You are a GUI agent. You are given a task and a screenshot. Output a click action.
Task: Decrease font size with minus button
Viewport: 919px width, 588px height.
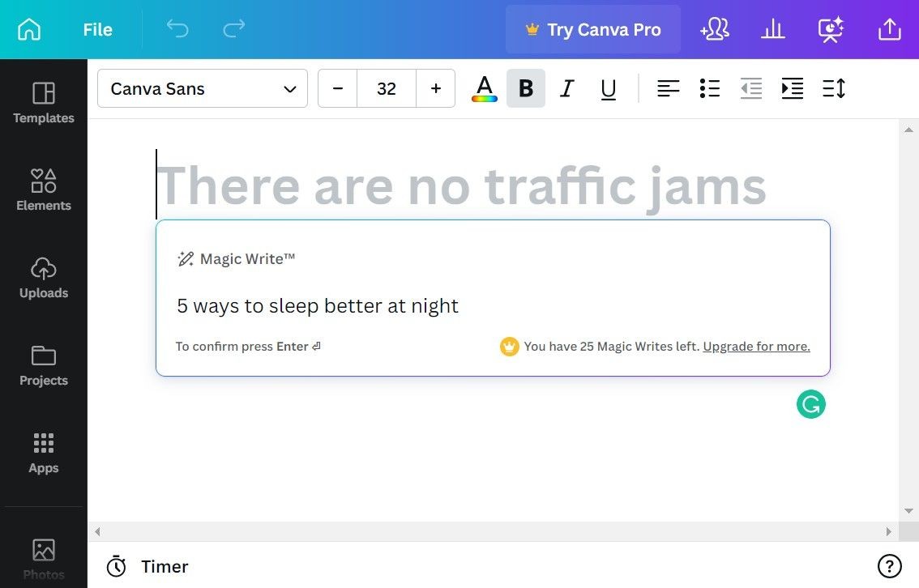pos(338,88)
